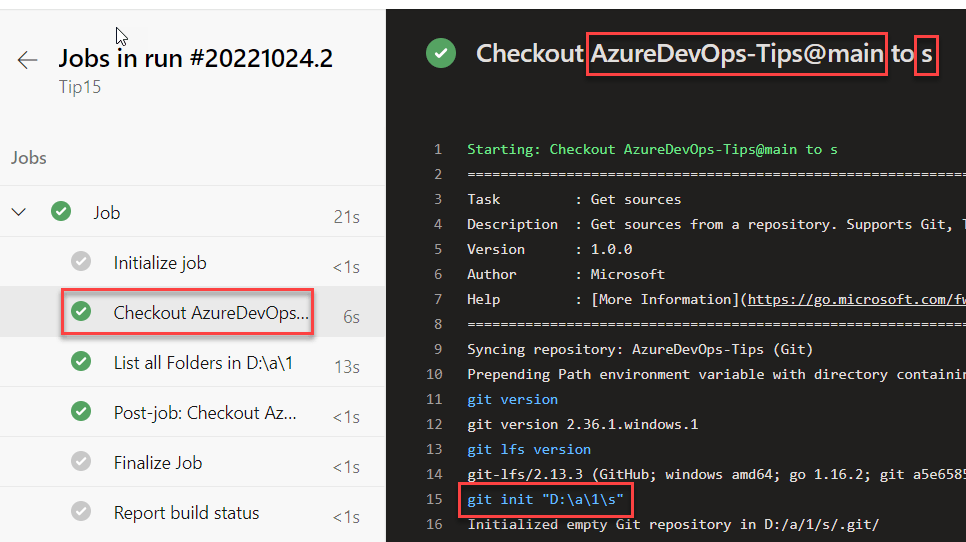Viewport: 966px width, 542px height.
Task: Select the Job row in the jobs list
Action: (x=193, y=212)
